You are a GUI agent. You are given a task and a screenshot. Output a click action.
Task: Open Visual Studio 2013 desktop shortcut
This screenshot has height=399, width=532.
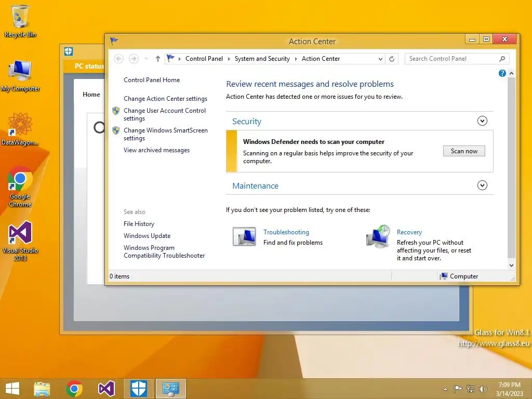click(20, 241)
